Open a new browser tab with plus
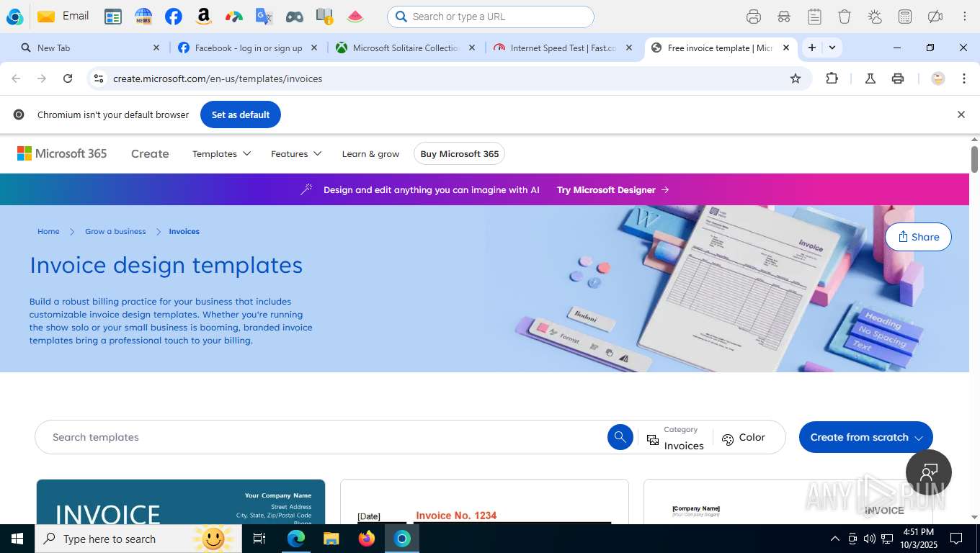Image resolution: width=980 pixels, height=553 pixels. coord(812,48)
